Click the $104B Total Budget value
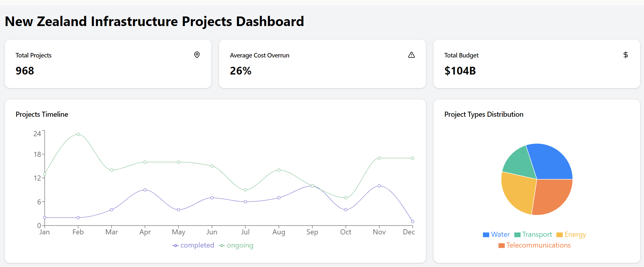Viewport: 644px width, 267px height. (x=460, y=71)
